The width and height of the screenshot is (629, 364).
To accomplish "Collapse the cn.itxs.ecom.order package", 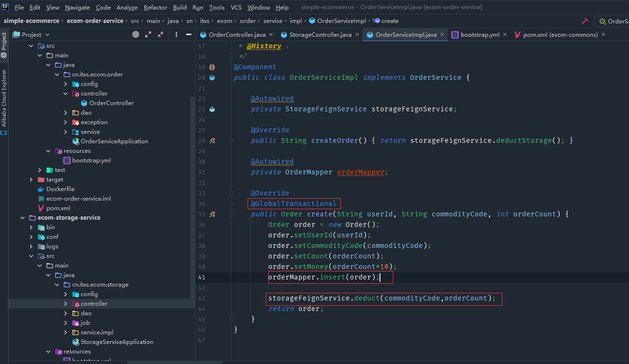I will click(x=57, y=75).
